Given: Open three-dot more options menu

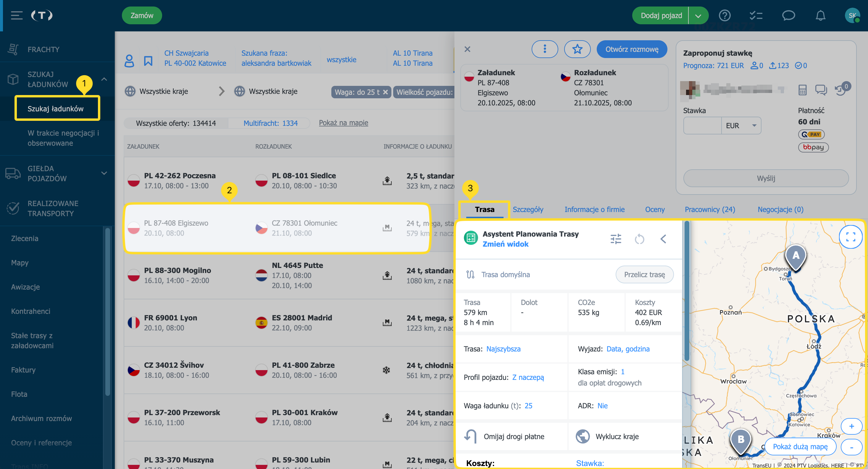Looking at the screenshot, I should click(x=545, y=49).
